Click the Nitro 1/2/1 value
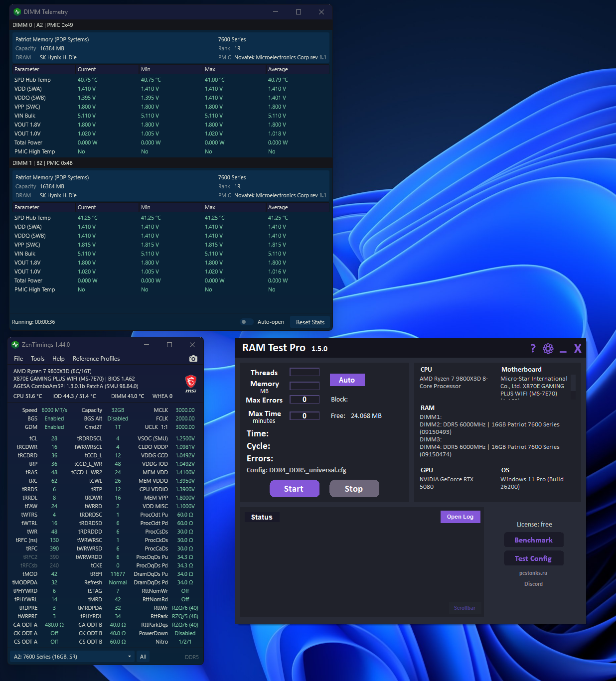The height and width of the screenshot is (681, 616). tap(185, 642)
